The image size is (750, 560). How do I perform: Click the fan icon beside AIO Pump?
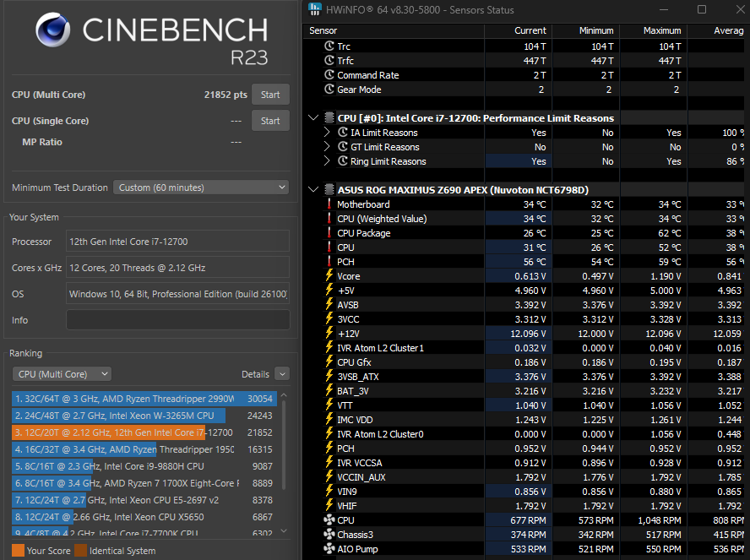click(x=329, y=548)
